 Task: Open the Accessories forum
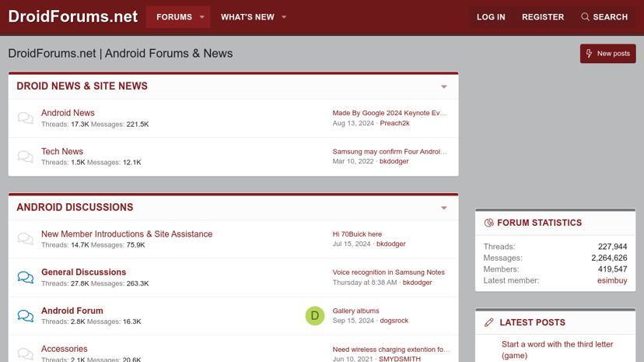64,349
